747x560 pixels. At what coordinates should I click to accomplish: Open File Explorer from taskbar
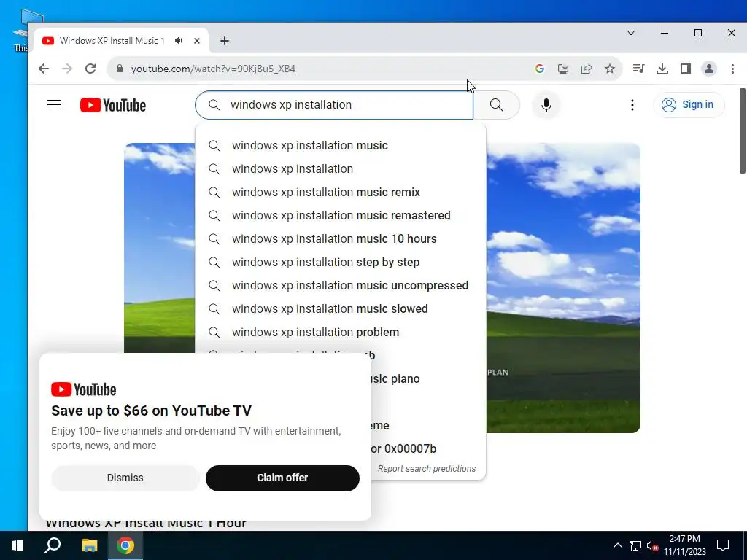[89, 545]
